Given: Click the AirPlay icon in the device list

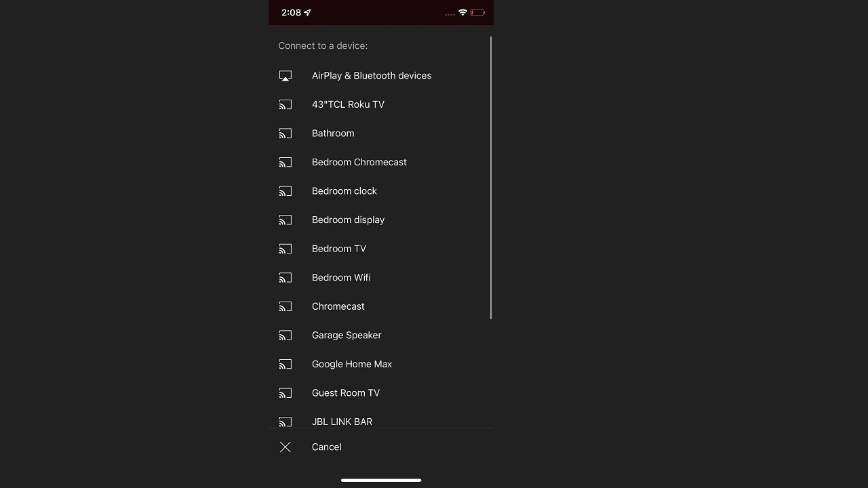Looking at the screenshot, I should pos(285,76).
